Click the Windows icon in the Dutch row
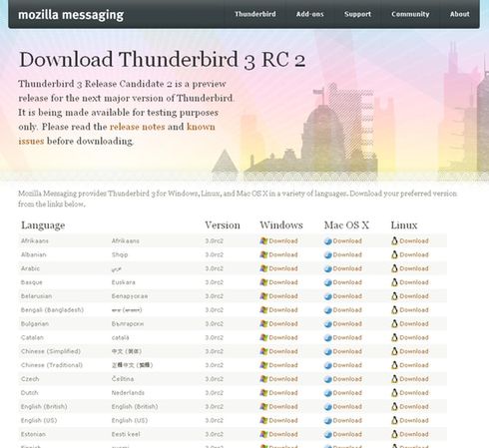Viewport: 489px width, 448px height. pyautogui.click(x=263, y=393)
